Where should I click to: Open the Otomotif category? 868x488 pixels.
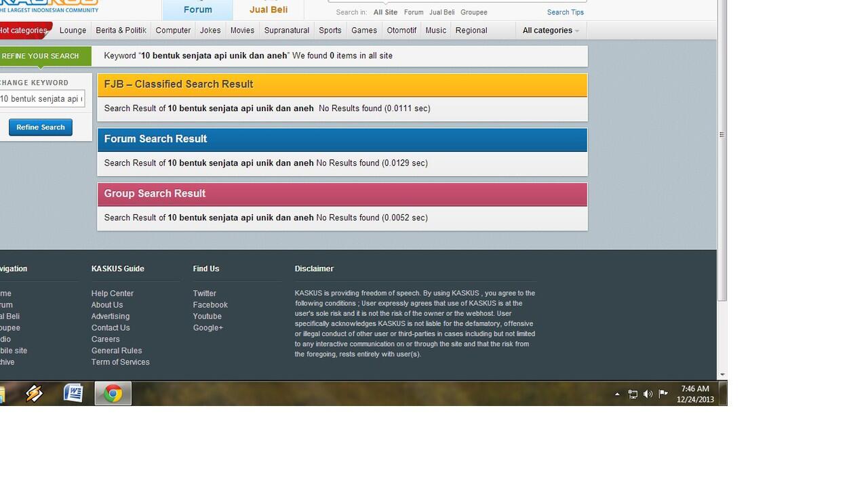(x=401, y=30)
